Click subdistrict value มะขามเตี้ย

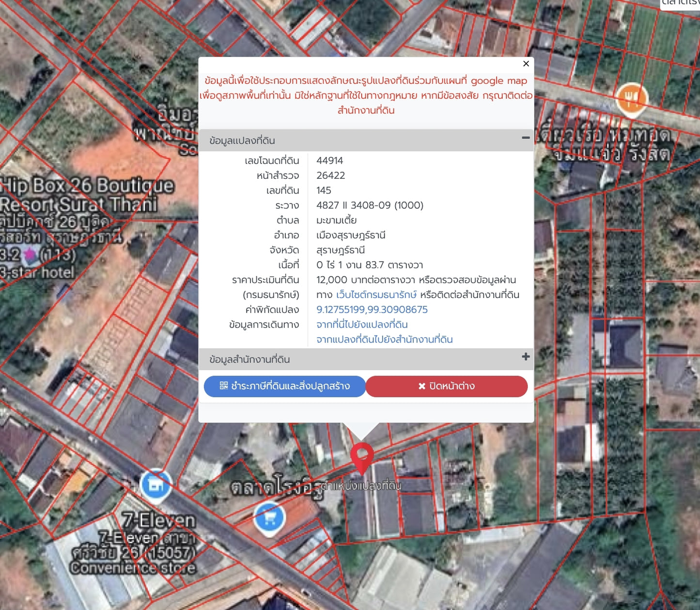pos(337,220)
